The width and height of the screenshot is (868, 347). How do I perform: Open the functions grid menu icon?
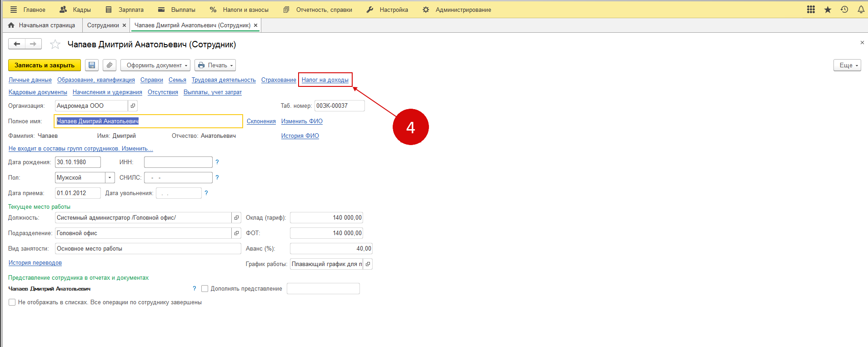click(811, 10)
